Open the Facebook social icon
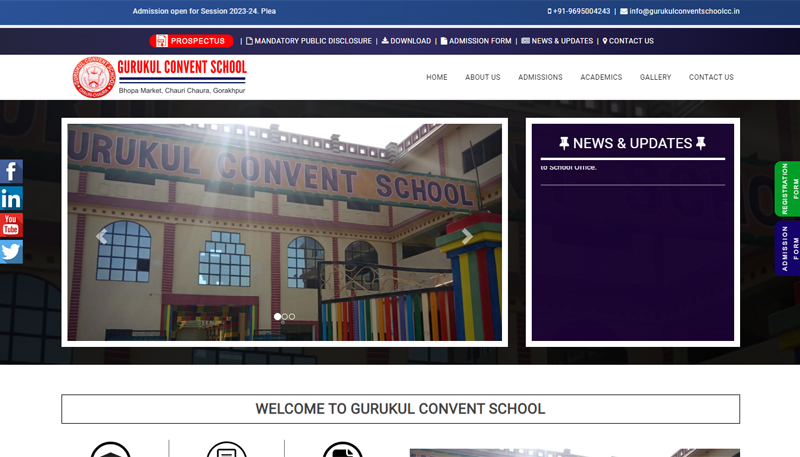This screenshot has height=457, width=800. click(11, 171)
